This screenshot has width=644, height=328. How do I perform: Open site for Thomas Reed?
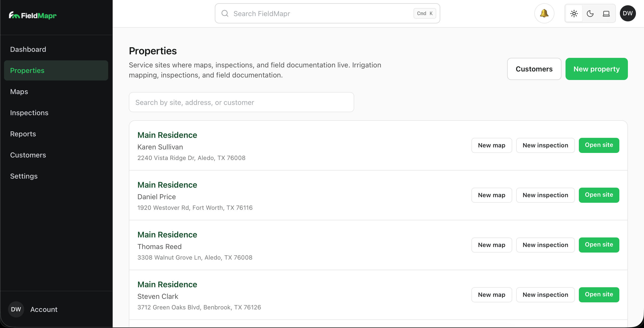(x=599, y=245)
